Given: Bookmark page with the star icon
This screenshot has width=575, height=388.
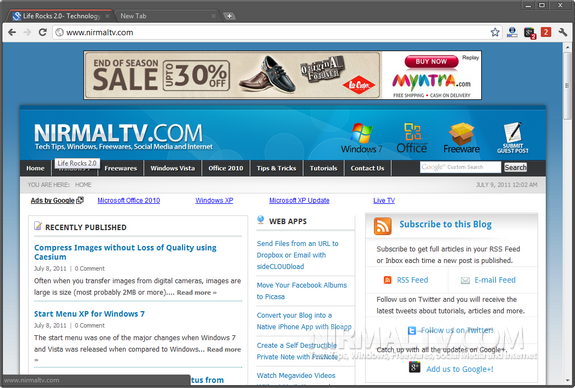Looking at the screenshot, I should coord(495,32).
